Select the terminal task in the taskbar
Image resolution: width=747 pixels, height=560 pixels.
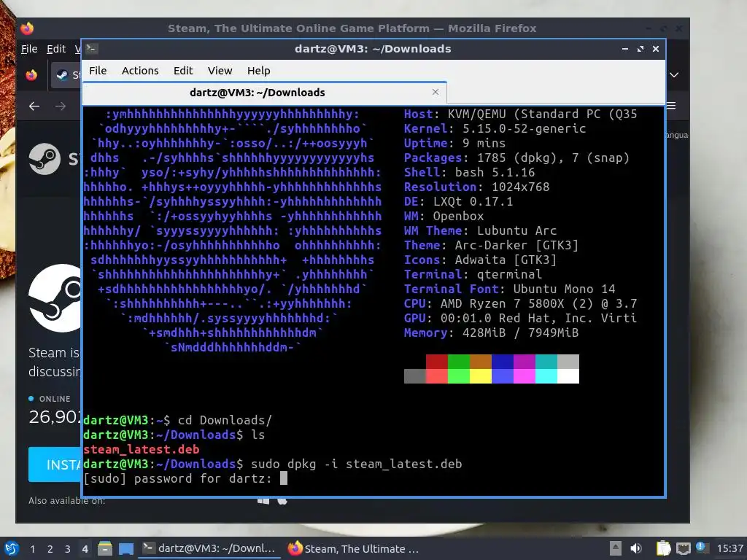[209, 548]
